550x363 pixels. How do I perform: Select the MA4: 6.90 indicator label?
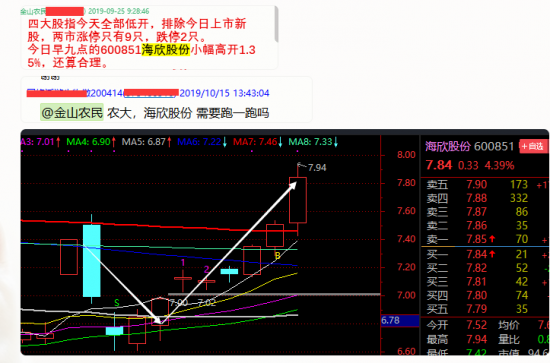[91, 142]
